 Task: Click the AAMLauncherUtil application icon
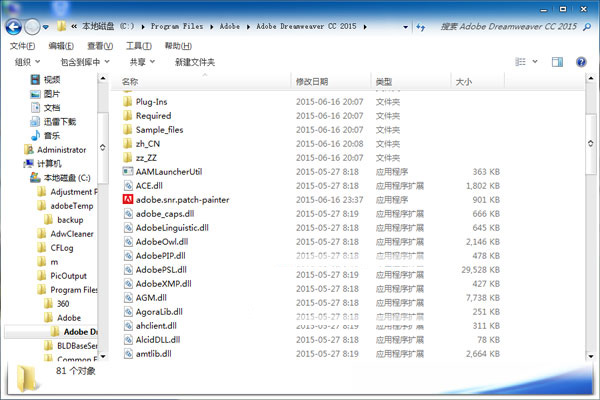(127, 171)
